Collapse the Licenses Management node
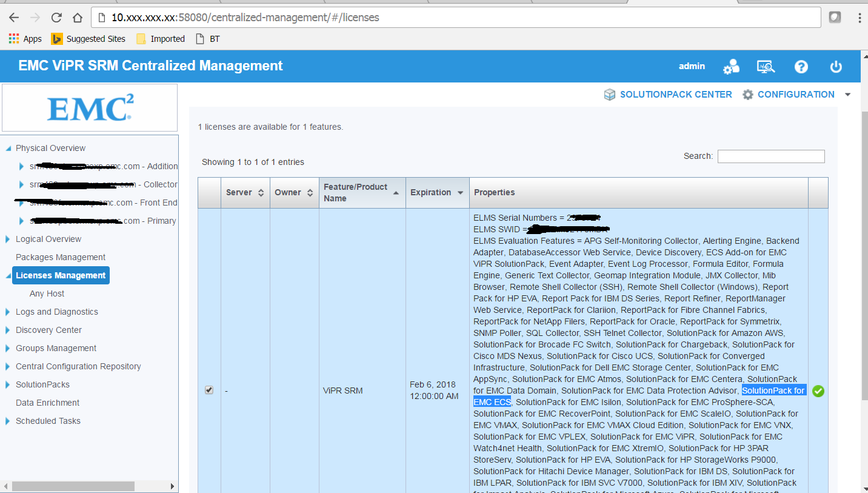868x493 pixels. (8, 275)
